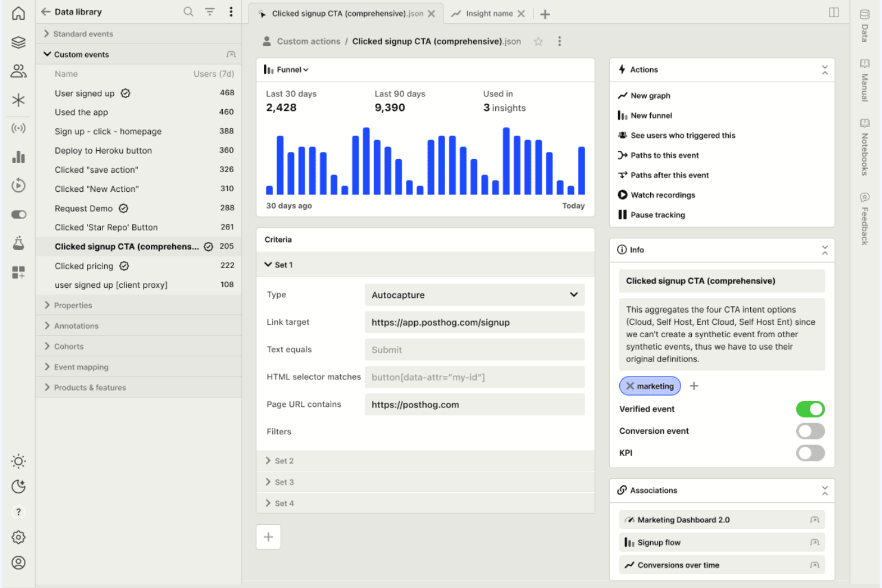Expand Set 2 in the Criteria panel

[284, 460]
